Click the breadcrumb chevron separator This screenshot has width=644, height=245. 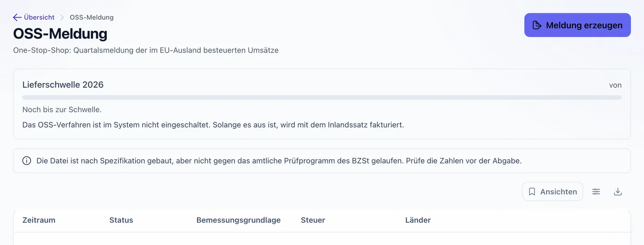(62, 17)
